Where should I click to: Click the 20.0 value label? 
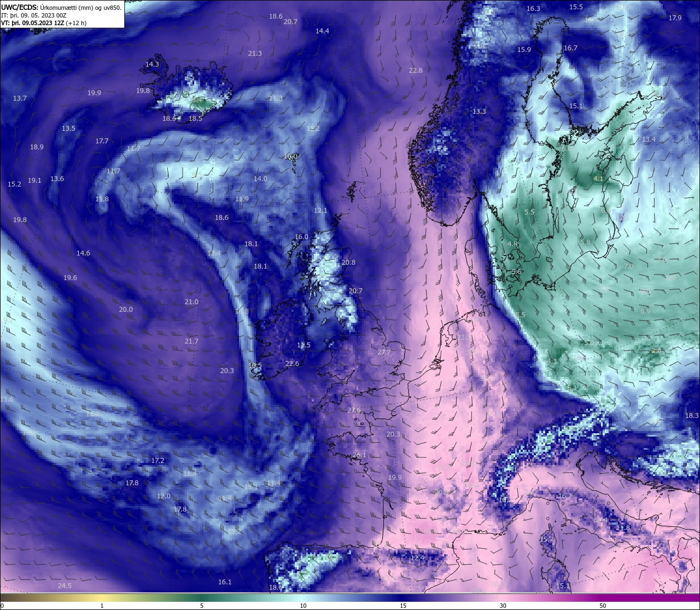126,310
